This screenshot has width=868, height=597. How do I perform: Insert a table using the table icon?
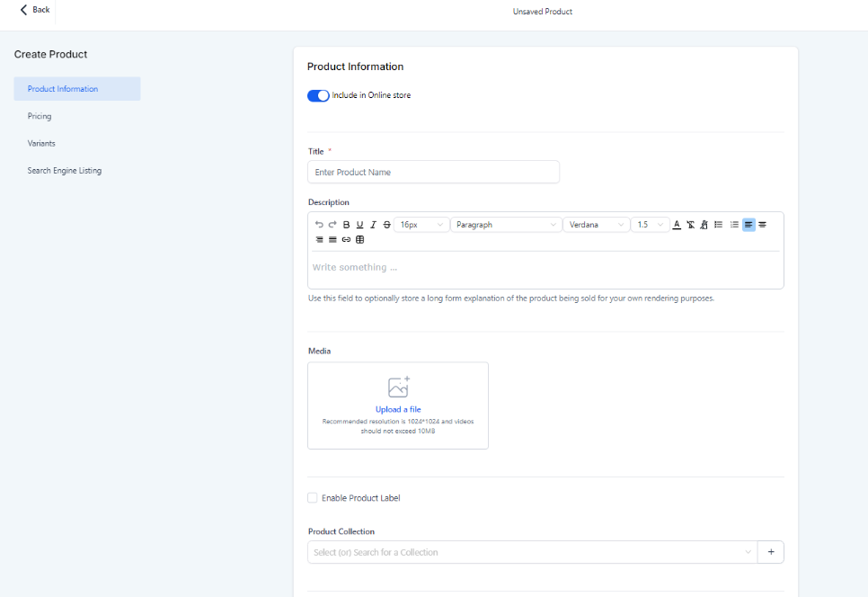(360, 240)
